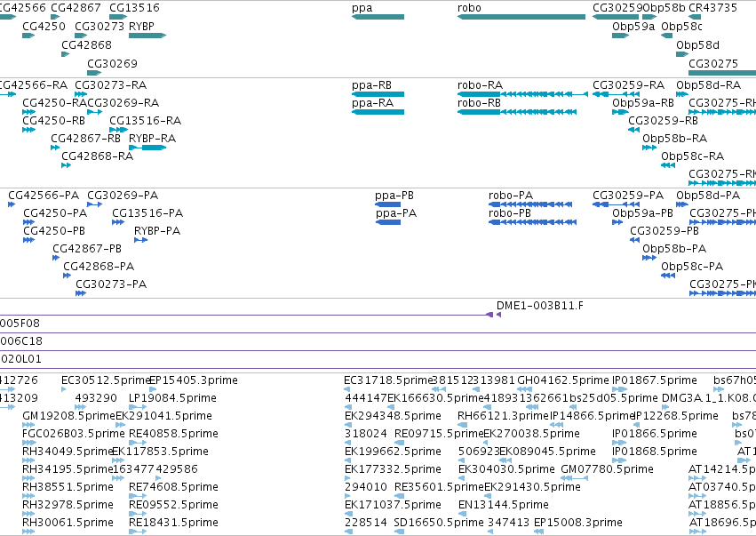Screen dimensions: 756x536
Task: Select the CG42867 gene arrow
Action: click(55, 17)
